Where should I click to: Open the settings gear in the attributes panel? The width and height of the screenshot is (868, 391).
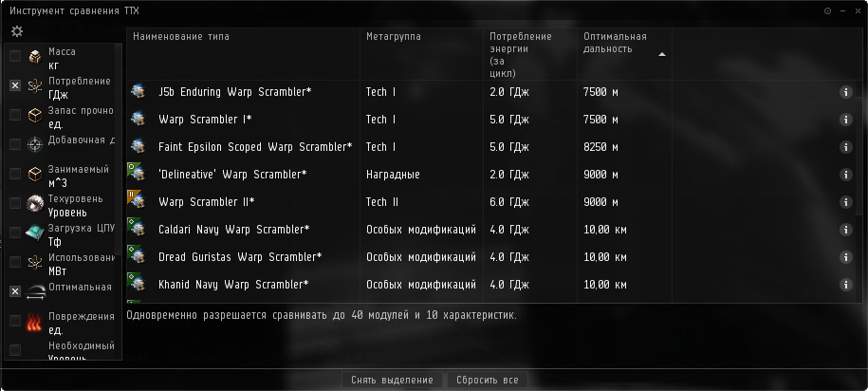tap(16, 32)
